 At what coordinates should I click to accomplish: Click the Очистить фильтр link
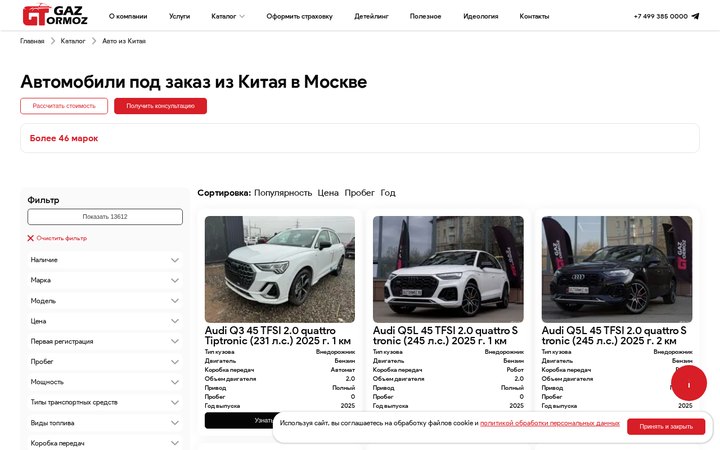(x=62, y=238)
